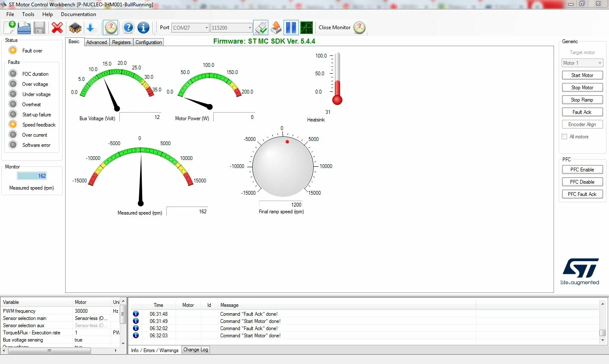Open the green oscilloscope plotter icon

[x=306, y=28]
